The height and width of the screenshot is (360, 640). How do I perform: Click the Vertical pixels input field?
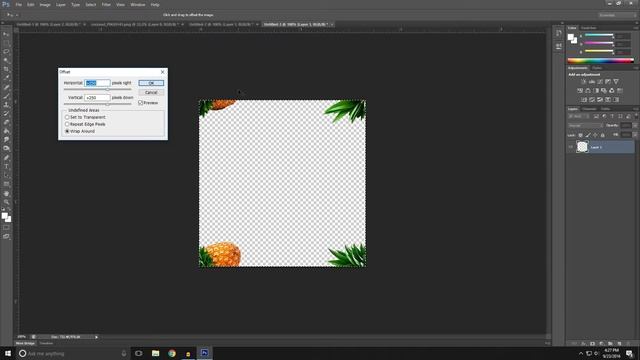97,98
